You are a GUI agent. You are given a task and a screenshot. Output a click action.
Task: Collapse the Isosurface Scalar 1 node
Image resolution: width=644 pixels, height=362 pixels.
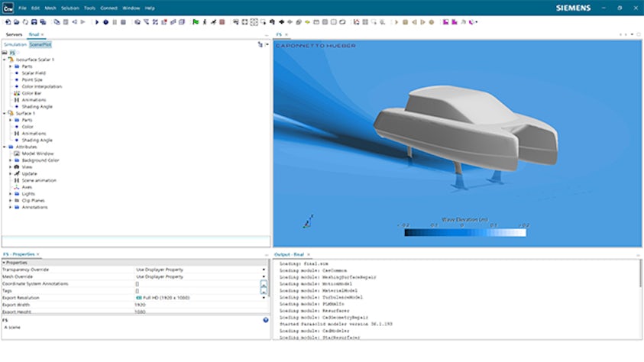5,60
